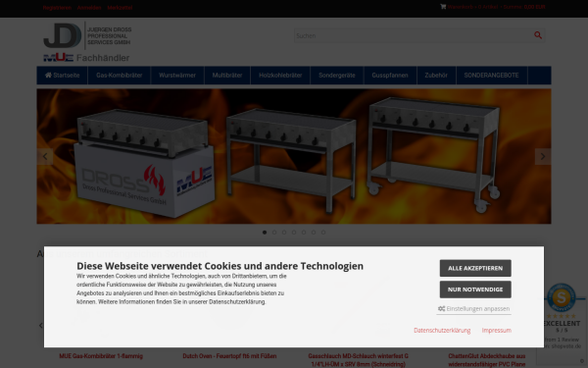Click the grill banner image

pos(294,156)
